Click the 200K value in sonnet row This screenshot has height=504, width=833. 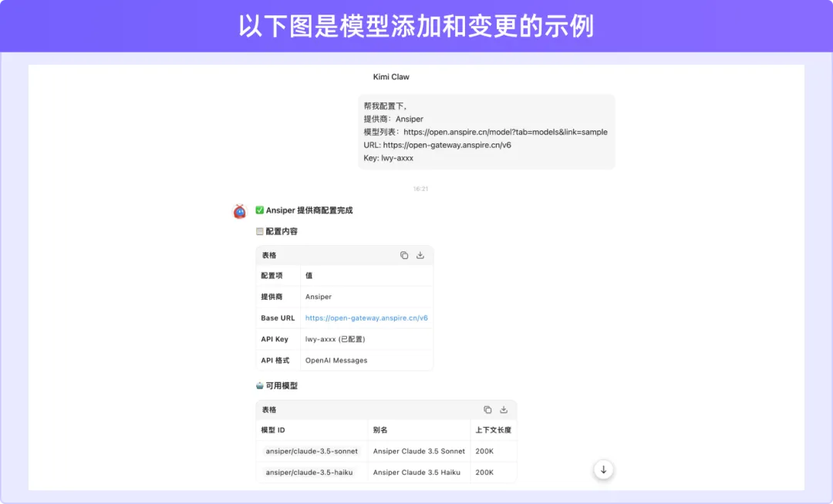tap(484, 451)
